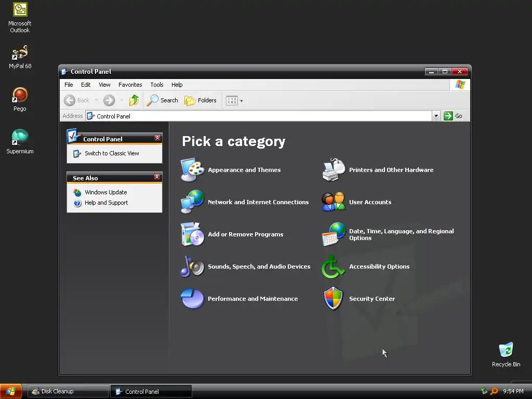532x399 pixels.
Task: Click the Appearance and Themes text link
Action: 244,170
